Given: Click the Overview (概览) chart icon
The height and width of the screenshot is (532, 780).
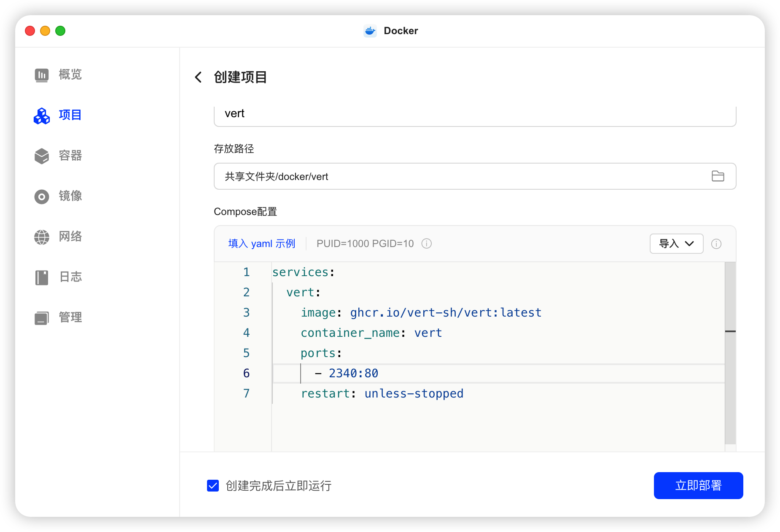Looking at the screenshot, I should (42, 75).
